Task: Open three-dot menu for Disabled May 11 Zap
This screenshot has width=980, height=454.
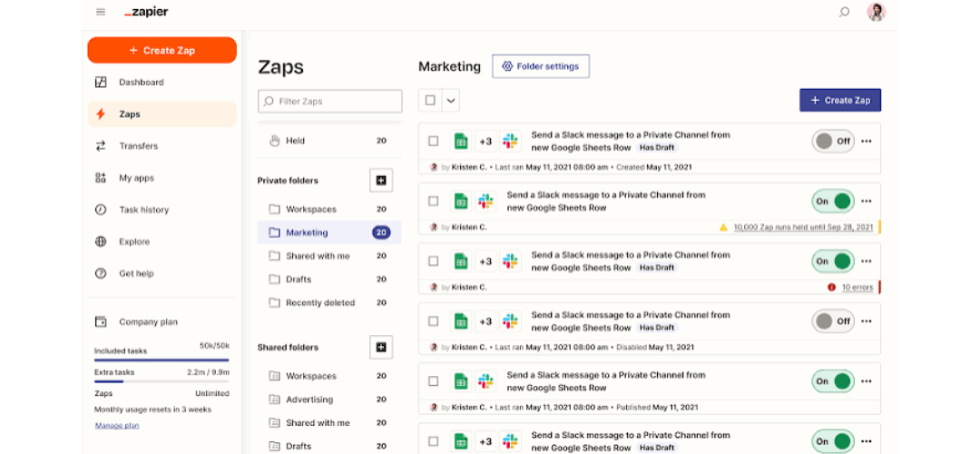Action: [867, 321]
